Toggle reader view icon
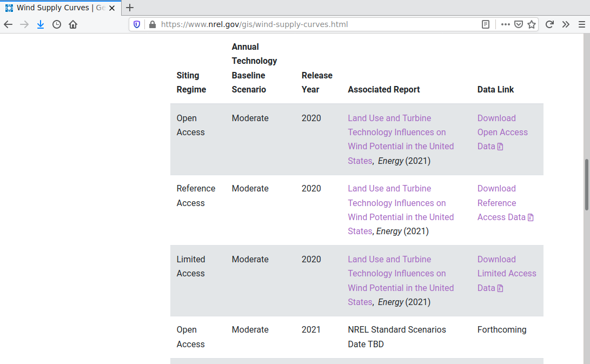This screenshot has height=364, width=590. [x=486, y=24]
